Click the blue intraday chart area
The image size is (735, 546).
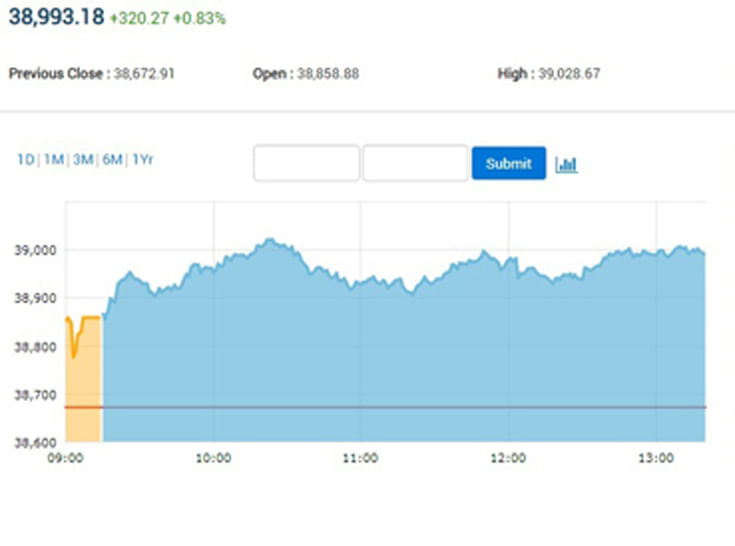(400, 350)
